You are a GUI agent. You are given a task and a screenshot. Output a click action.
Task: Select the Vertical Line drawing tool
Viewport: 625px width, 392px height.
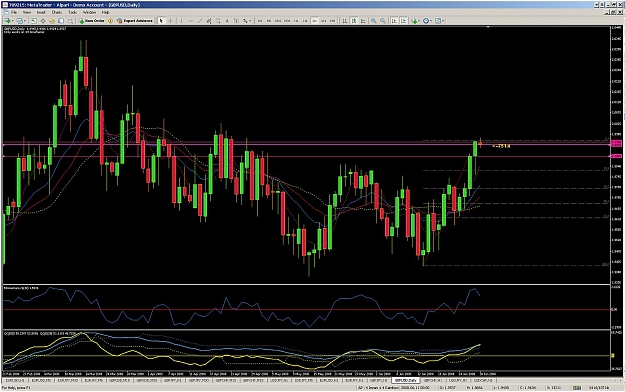181,21
